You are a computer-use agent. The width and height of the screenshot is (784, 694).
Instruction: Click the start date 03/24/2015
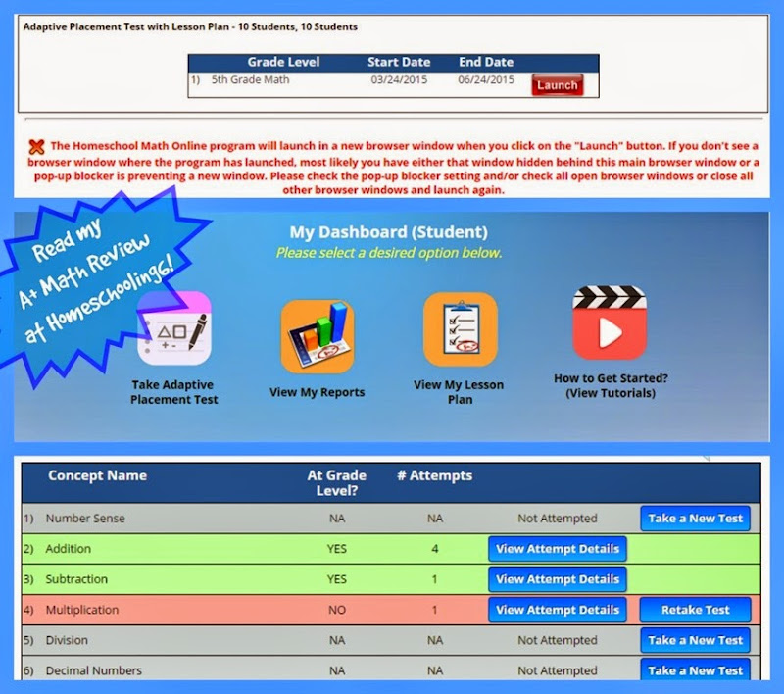tap(399, 80)
